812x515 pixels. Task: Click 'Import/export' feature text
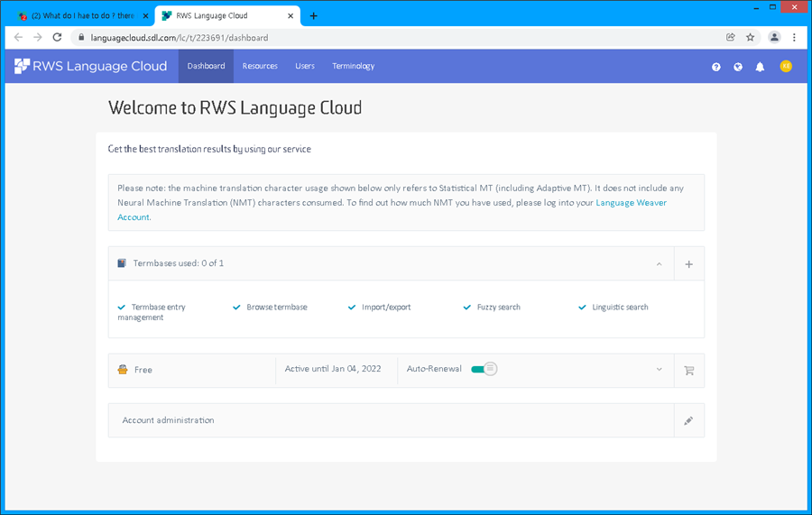pyautogui.click(x=386, y=307)
